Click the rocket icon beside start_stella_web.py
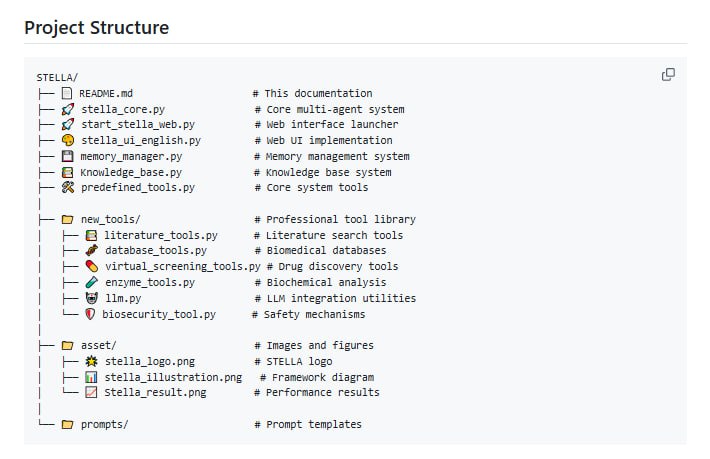The width and height of the screenshot is (710, 459). pos(68,125)
